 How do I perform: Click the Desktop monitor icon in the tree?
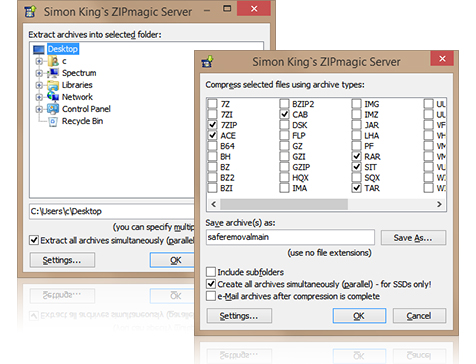pyautogui.click(x=39, y=50)
